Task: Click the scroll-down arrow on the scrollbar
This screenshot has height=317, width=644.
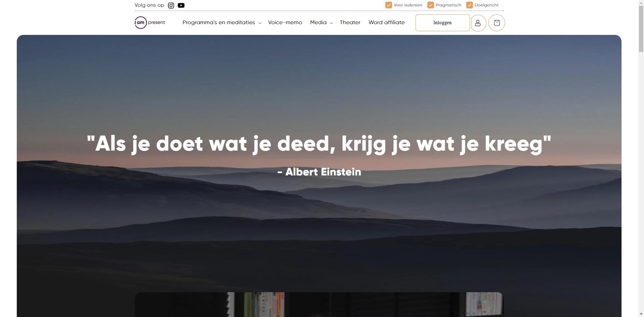Action: 641,314
